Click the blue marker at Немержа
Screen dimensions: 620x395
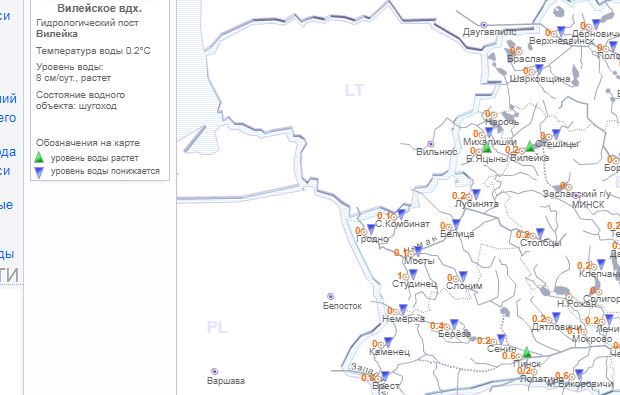(x=403, y=310)
